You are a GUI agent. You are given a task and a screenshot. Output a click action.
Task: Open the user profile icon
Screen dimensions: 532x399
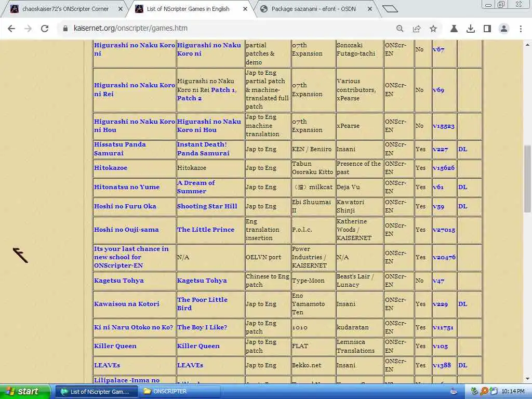coord(504,29)
